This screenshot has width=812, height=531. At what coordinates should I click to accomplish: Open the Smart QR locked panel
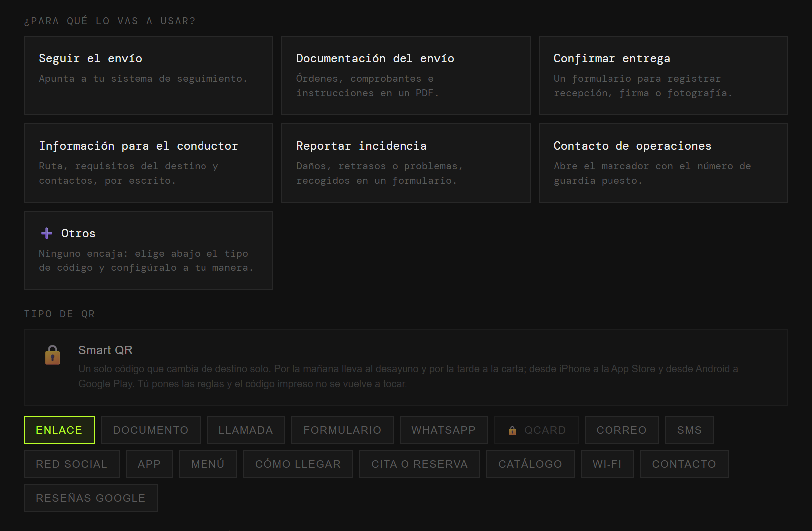click(406, 367)
